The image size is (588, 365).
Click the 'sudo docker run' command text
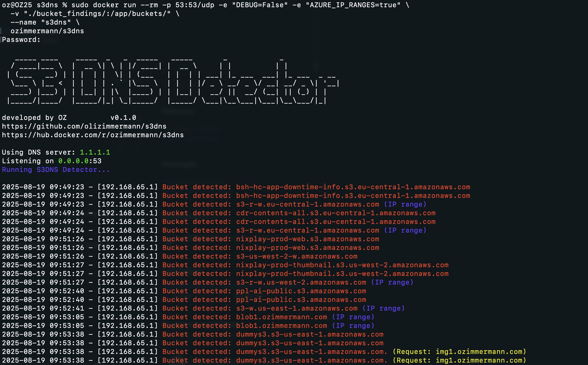pyautogui.click(x=104, y=5)
